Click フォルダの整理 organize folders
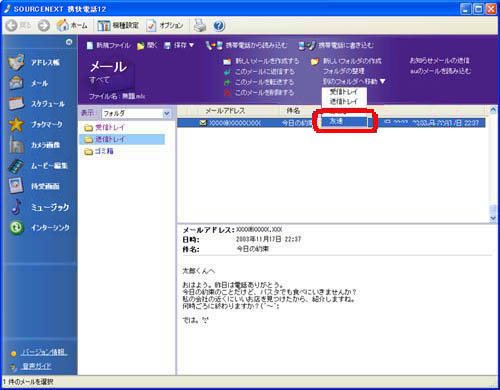500x390 pixels. coord(343,71)
